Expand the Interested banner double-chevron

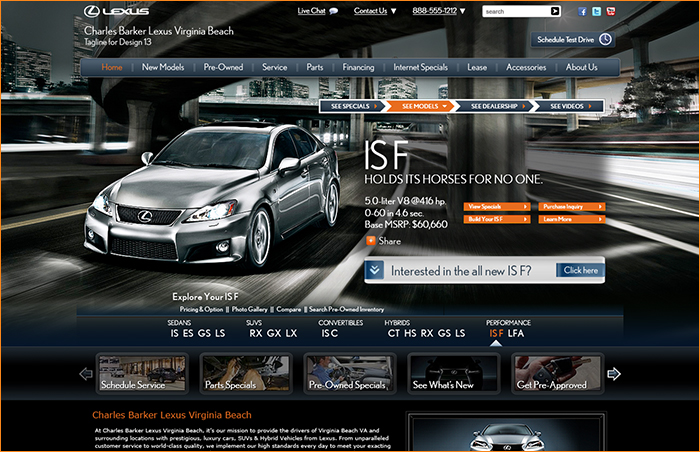coord(374,270)
